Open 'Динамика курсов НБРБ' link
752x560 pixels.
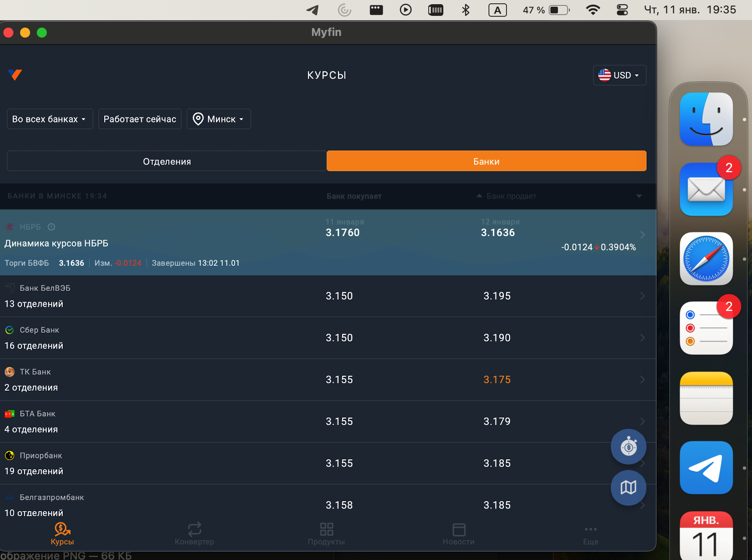pyautogui.click(x=56, y=243)
